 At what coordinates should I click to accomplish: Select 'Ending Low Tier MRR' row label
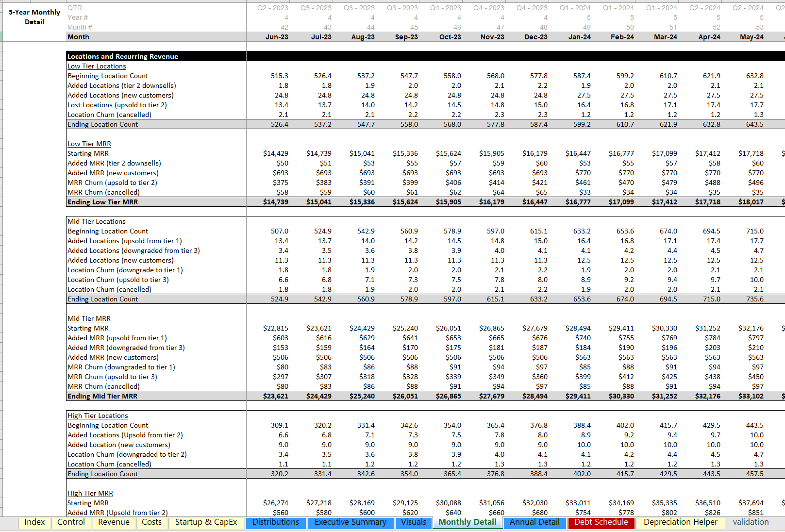point(103,202)
